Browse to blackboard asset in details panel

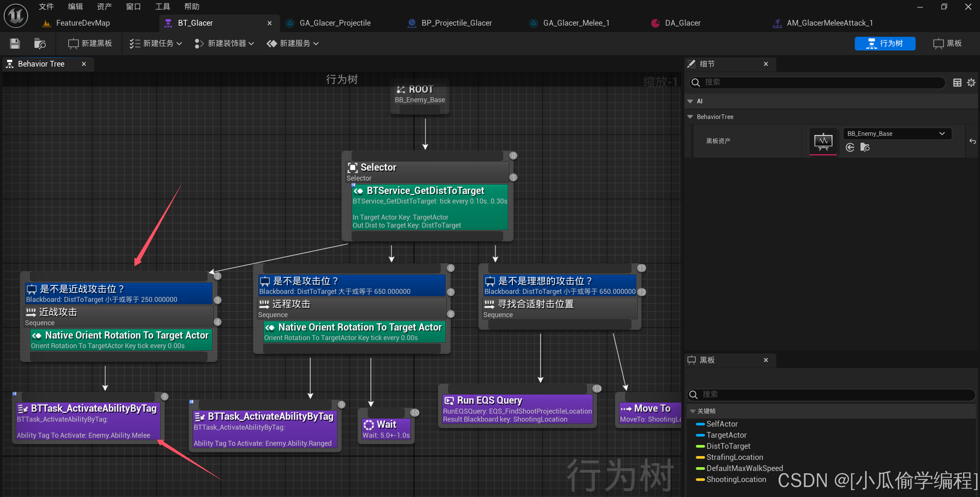pos(865,148)
